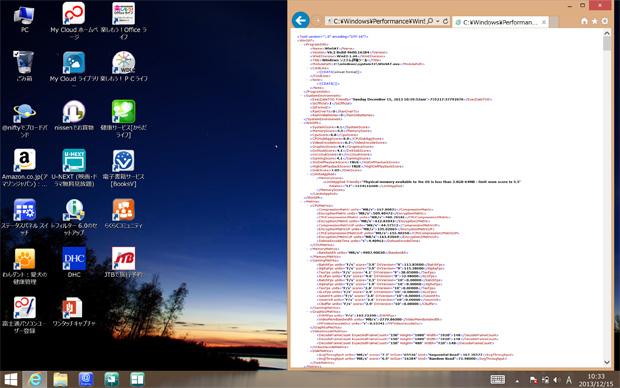This screenshot has height=388, width=620.
Task: Open the touch keyboard from taskbar
Action: coord(497,380)
